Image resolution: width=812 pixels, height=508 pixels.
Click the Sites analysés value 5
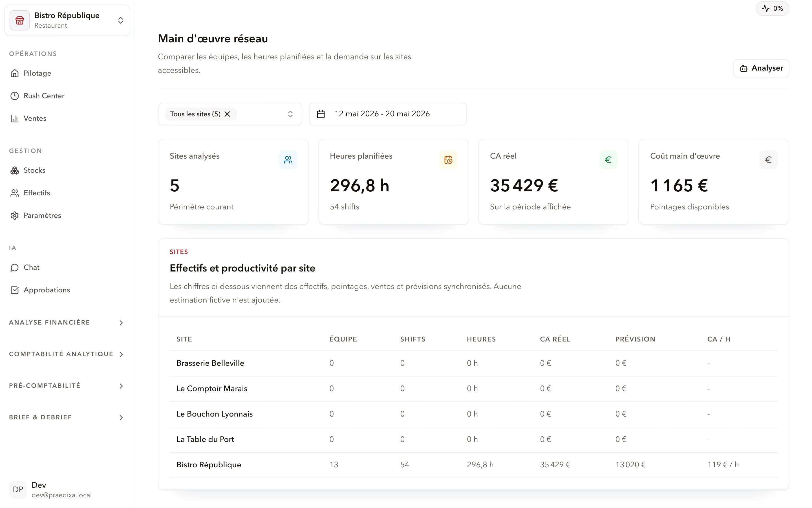coord(175,185)
